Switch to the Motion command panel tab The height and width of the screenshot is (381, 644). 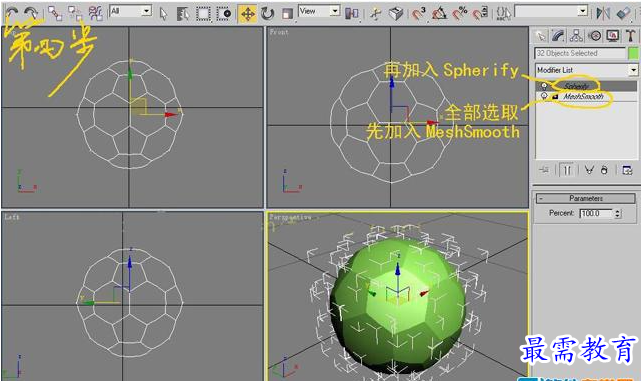pyautogui.click(x=595, y=36)
